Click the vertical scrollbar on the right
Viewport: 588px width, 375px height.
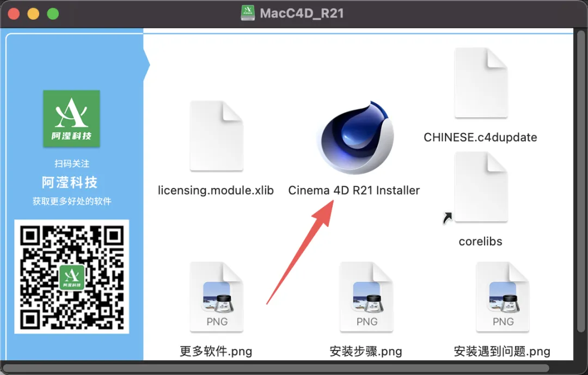tap(580, 181)
